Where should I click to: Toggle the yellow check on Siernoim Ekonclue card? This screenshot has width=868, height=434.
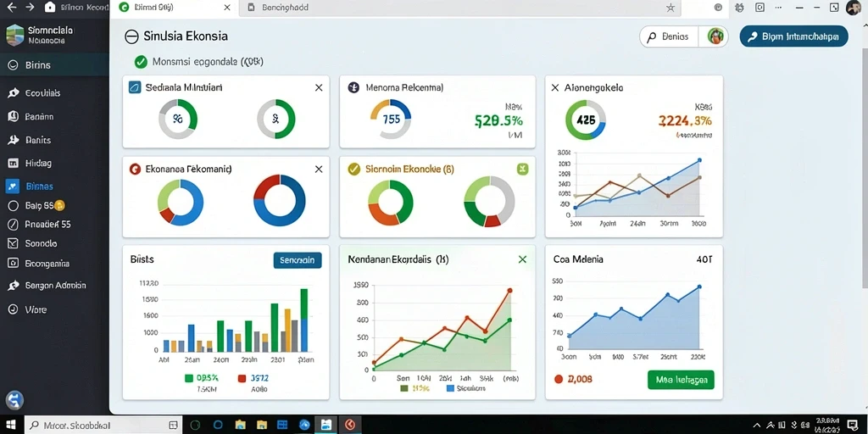click(353, 170)
